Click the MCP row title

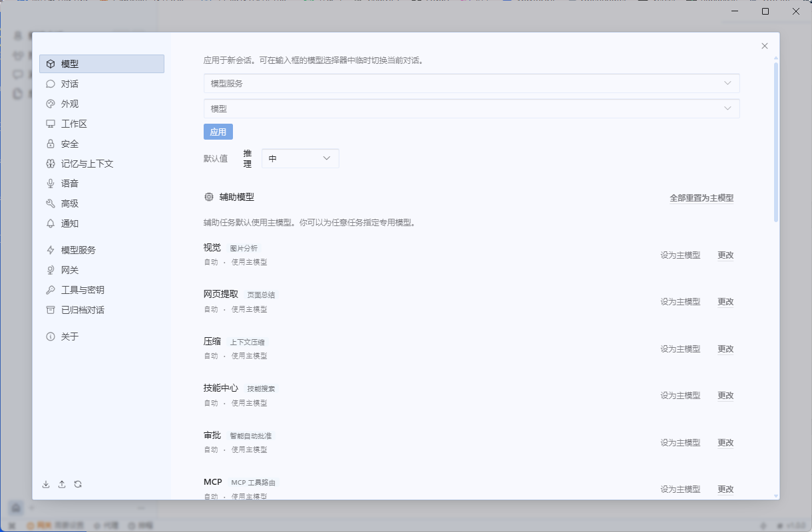(x=213, y=481)
